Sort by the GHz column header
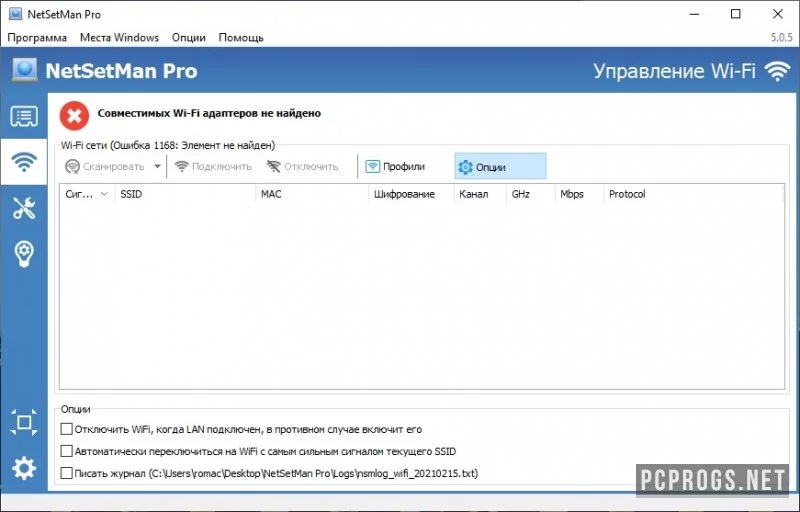The height and width of the screenshot is (512, 800). 531,194
